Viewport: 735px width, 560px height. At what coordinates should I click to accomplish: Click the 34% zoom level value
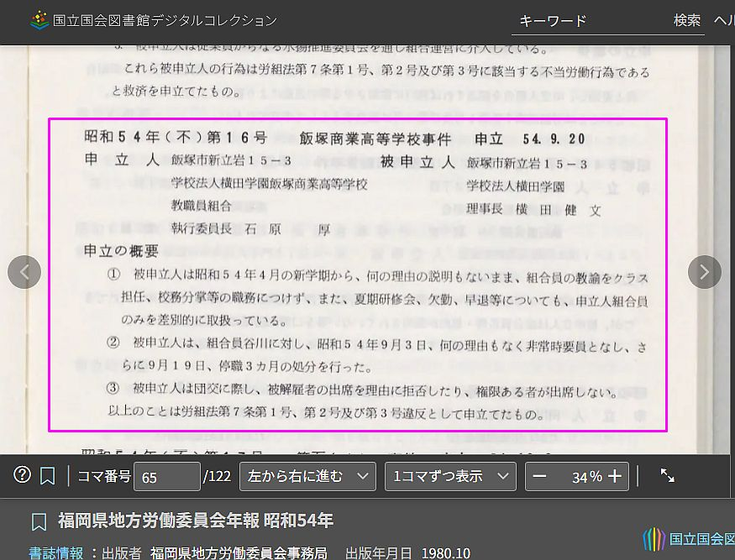(587, 477)
